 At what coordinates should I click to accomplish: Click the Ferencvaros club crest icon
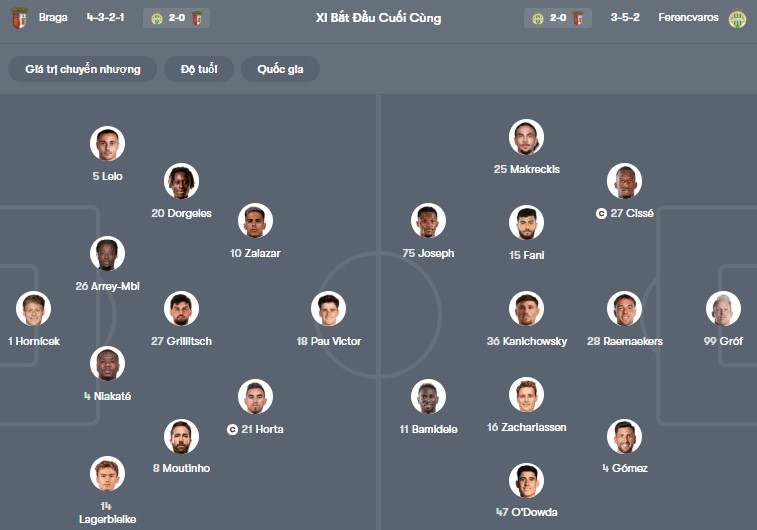pyautogui.click(x=737, y=18)
